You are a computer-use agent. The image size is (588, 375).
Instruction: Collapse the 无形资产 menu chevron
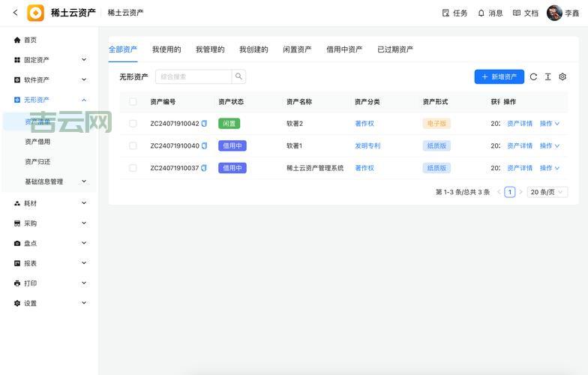(x=84, y=100)
